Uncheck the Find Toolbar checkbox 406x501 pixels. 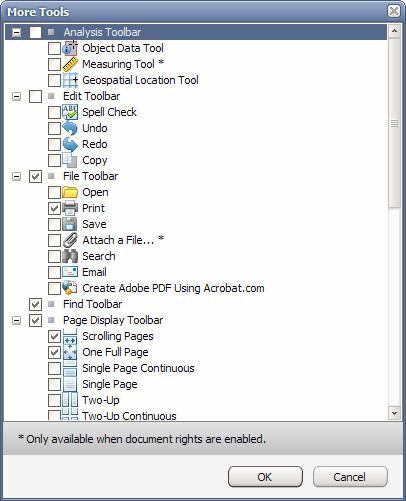pos(35,304)
